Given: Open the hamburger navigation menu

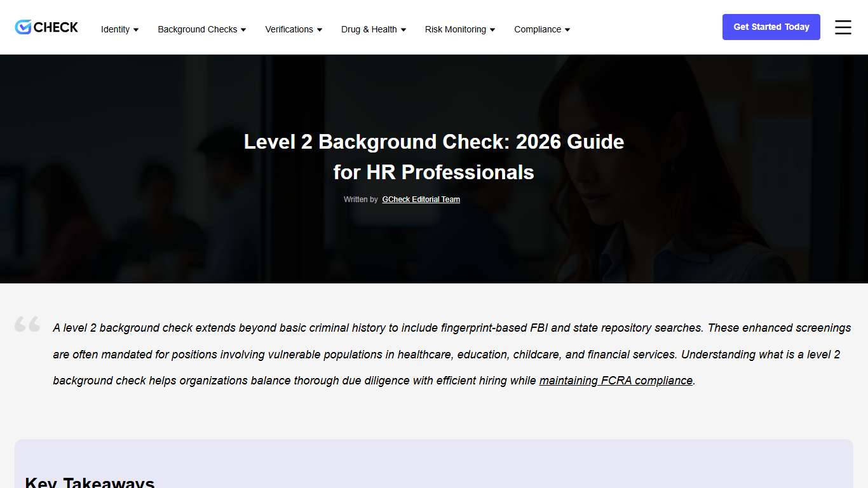Looking at the screenshot, I should [843, 27].
